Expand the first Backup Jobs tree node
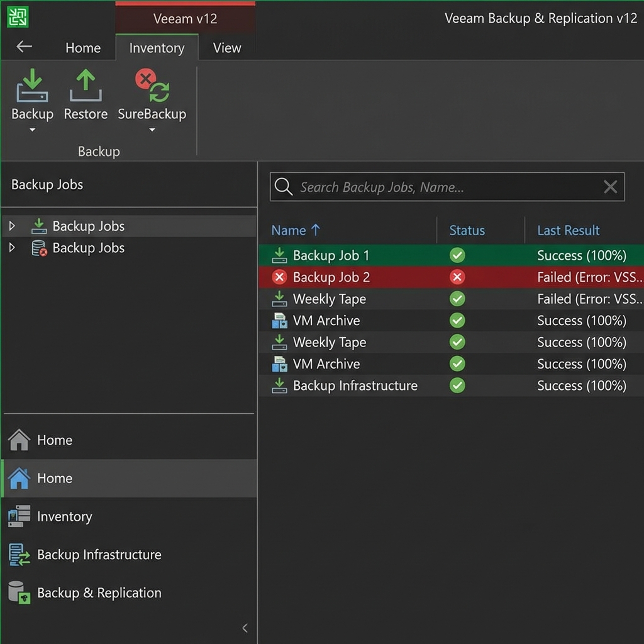 click(11, 226)
